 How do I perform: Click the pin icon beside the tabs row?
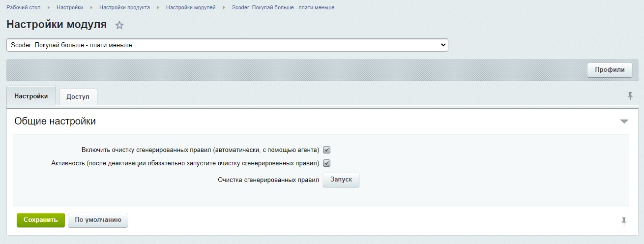pyautogui.click(x=630, y=96)
